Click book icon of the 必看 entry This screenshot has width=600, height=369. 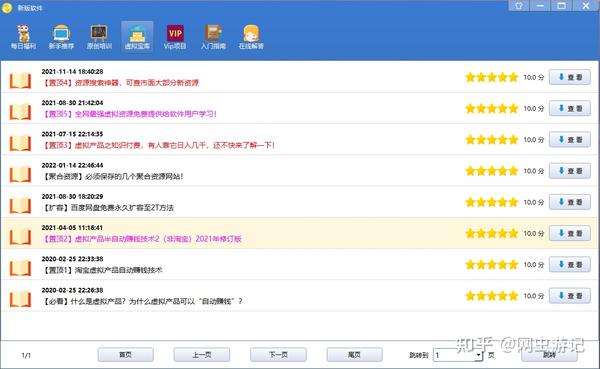[20, 299]
